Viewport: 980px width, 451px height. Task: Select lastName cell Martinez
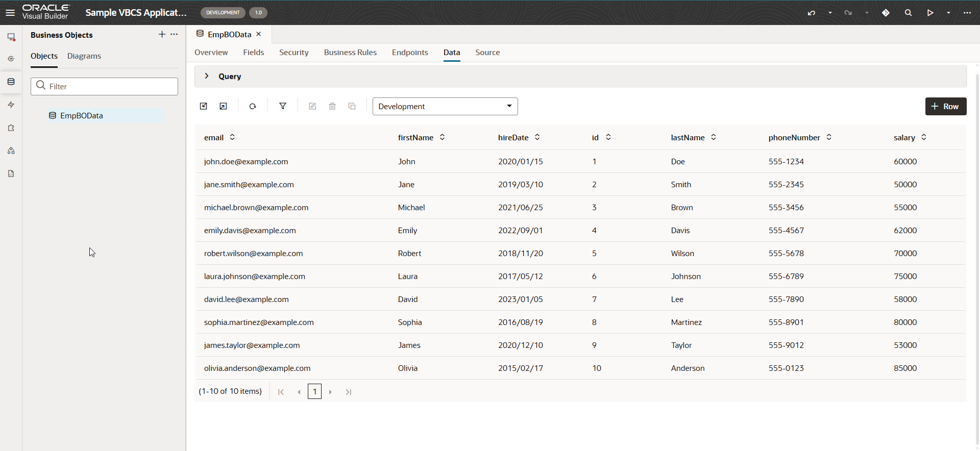[687, 322]
